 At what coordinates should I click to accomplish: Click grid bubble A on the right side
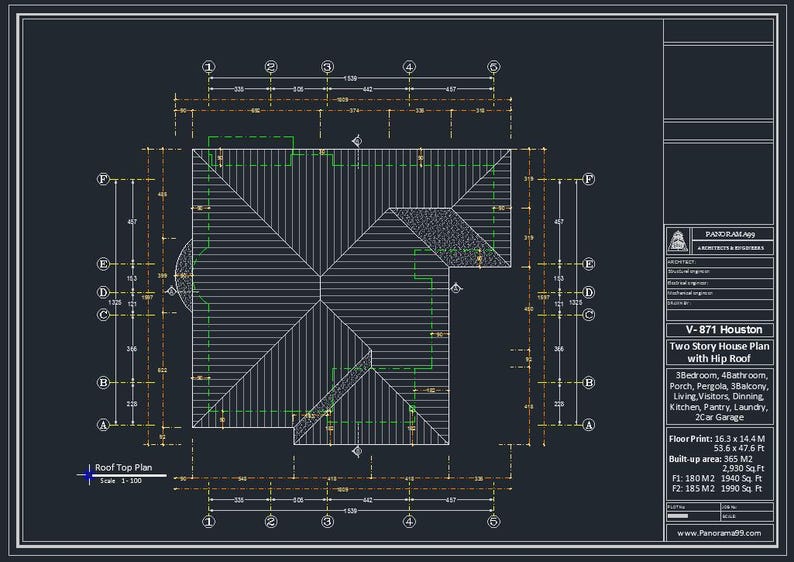tap(588, 425)
